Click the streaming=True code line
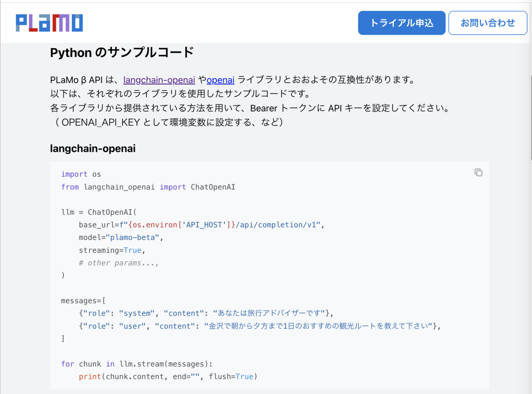This screenshot has height=394, width=532. pos(112,250)
